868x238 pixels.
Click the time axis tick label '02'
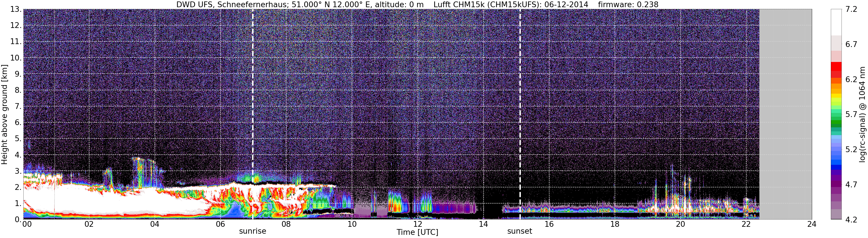pos(89,224)
